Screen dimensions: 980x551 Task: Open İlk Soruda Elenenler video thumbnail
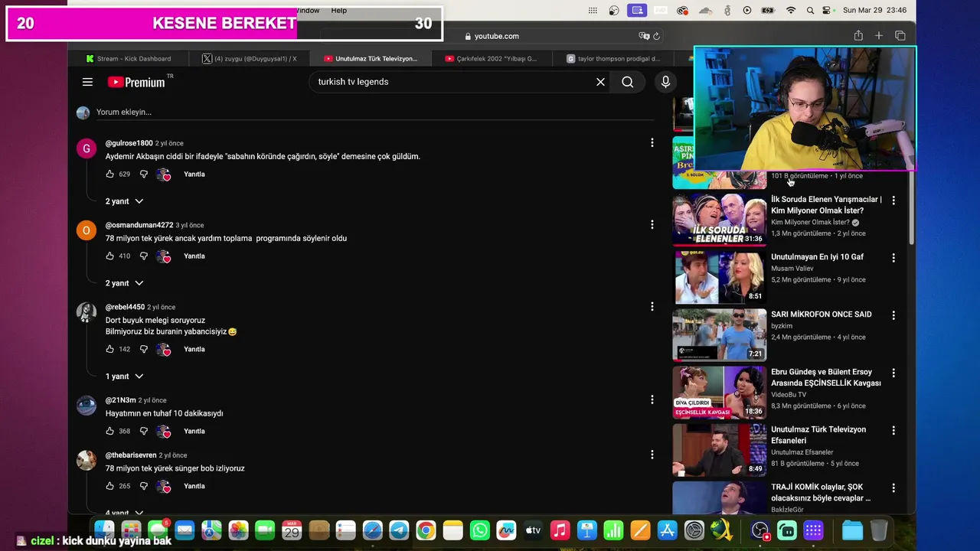[719, 220]
